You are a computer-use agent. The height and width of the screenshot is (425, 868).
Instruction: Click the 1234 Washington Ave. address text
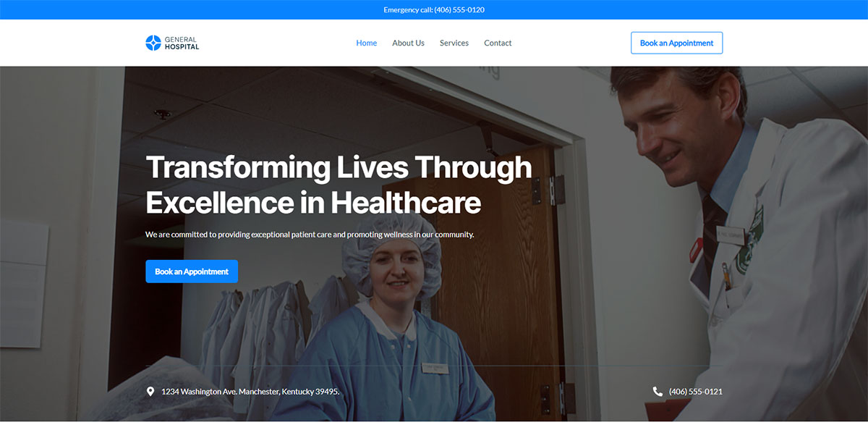coord(250,392)
